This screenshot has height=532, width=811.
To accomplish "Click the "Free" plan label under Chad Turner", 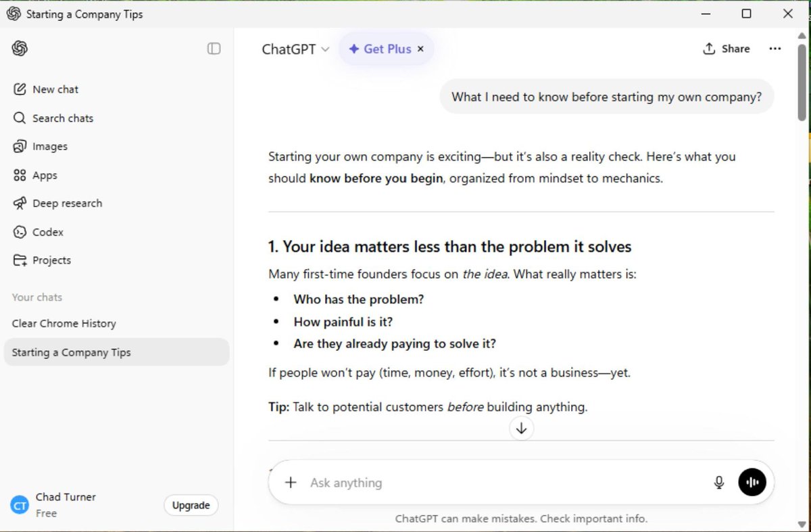I will pos(46,513).
